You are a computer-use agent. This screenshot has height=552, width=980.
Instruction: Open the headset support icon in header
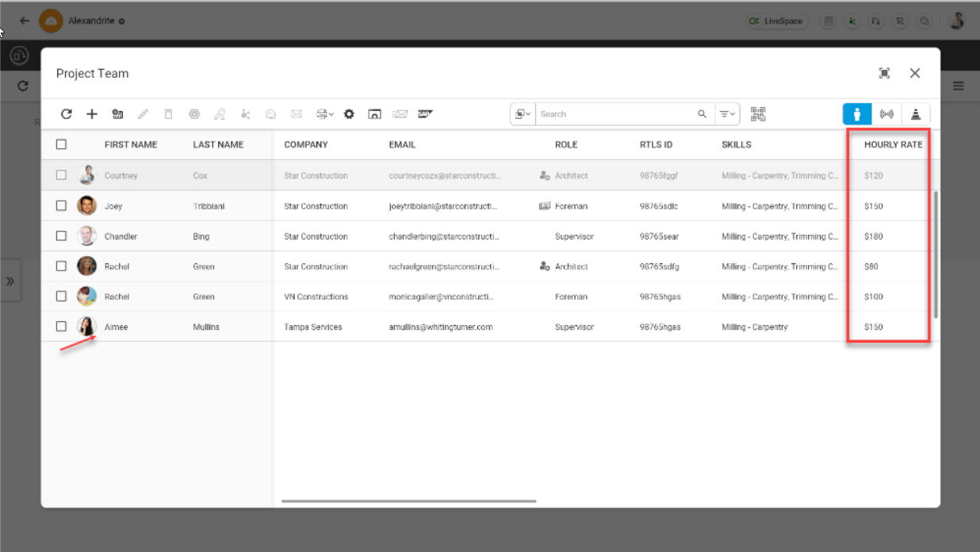click(876, 21)
